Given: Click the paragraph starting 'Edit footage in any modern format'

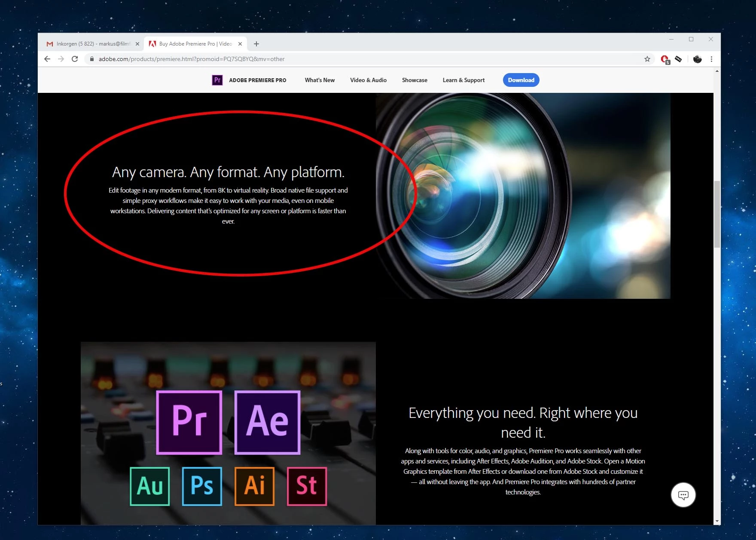Looking at the screenshot, I should click(x=228, y=206).
